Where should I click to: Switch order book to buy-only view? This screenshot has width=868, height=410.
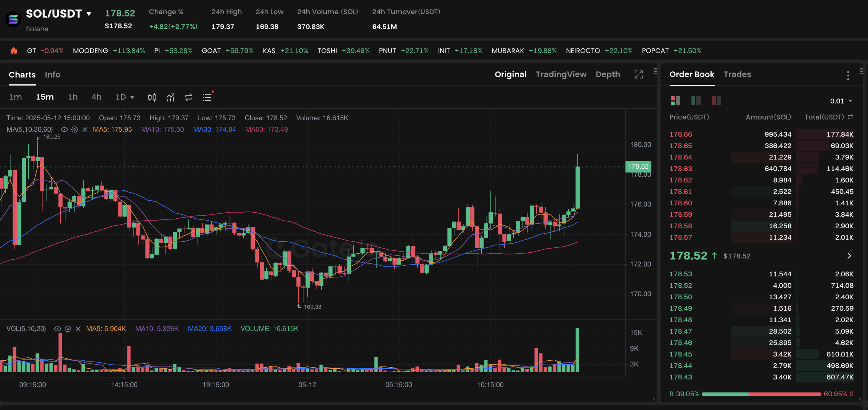coord(696,101)
